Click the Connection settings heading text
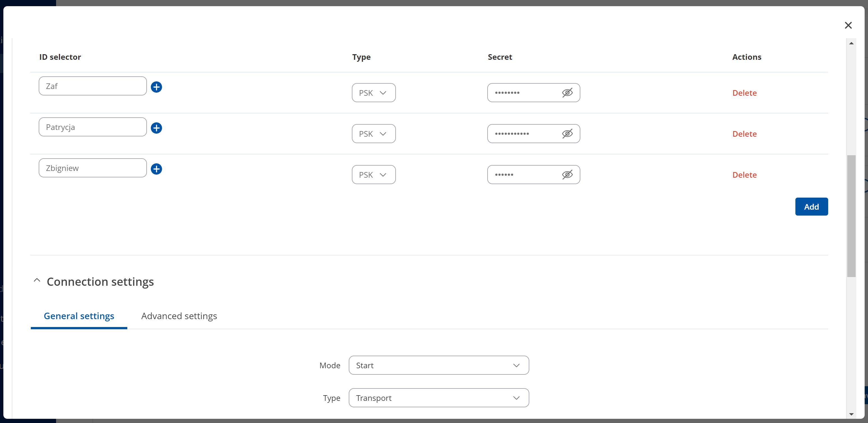 click(x=100, y=282)
